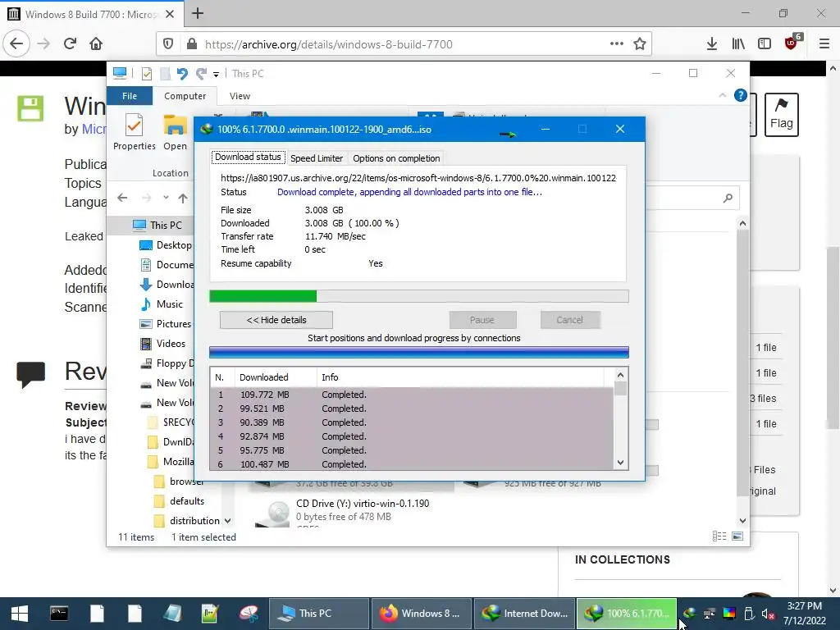
Task: Select the Download status tab
Action: pyautogui.click(x=248, y=157)
